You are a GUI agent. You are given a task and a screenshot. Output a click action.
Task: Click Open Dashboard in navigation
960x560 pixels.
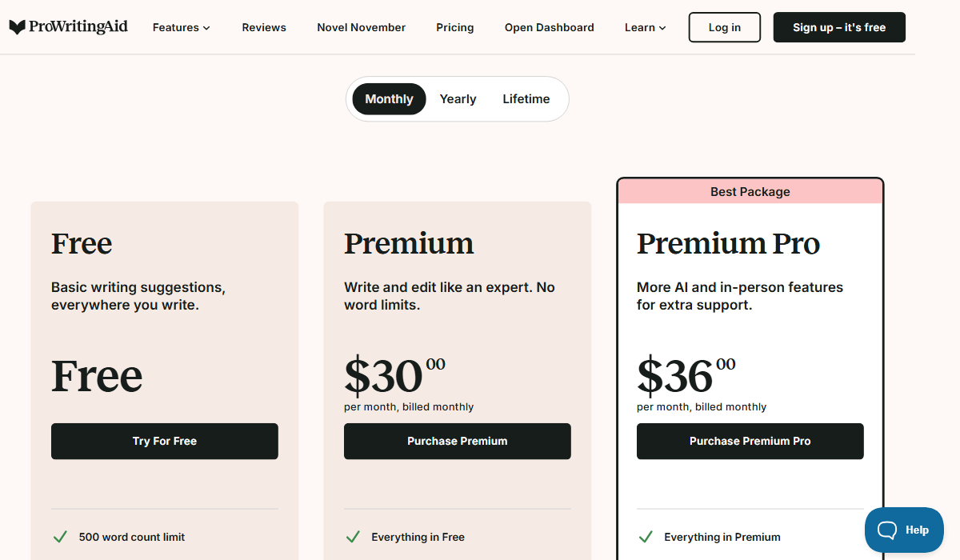click(550, 27)
